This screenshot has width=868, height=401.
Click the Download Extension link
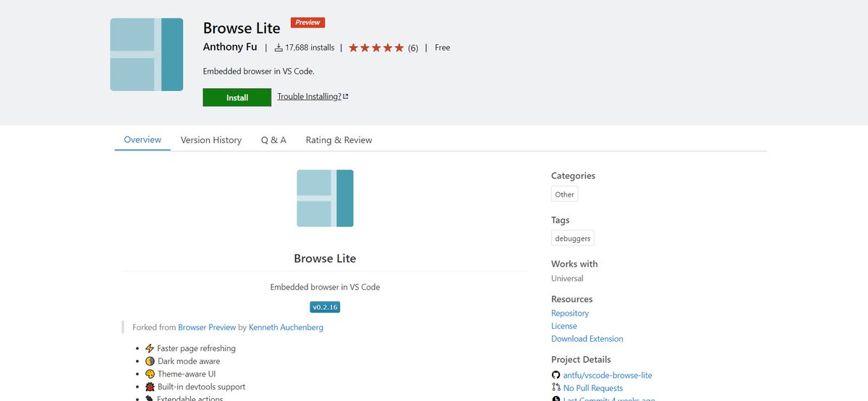point(587,339)
